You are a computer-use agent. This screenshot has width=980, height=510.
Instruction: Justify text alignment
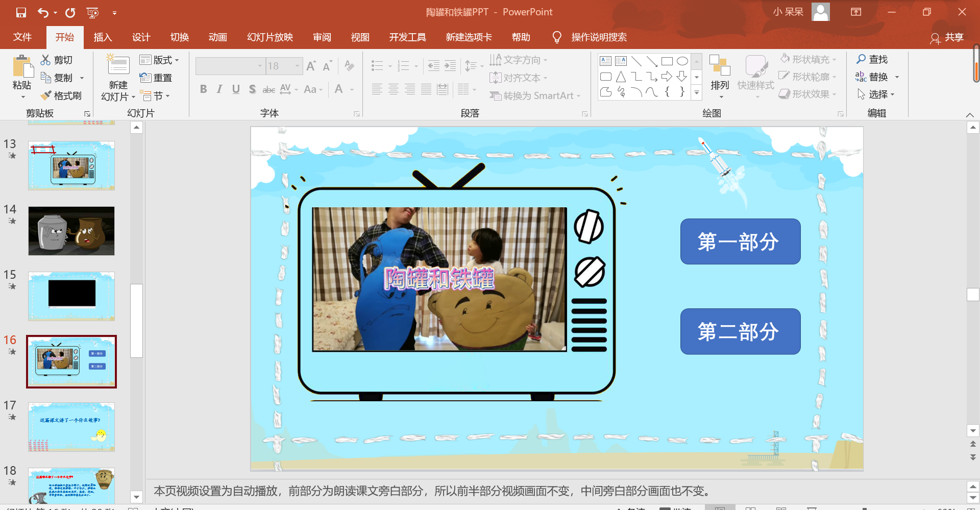pos(426,89)
